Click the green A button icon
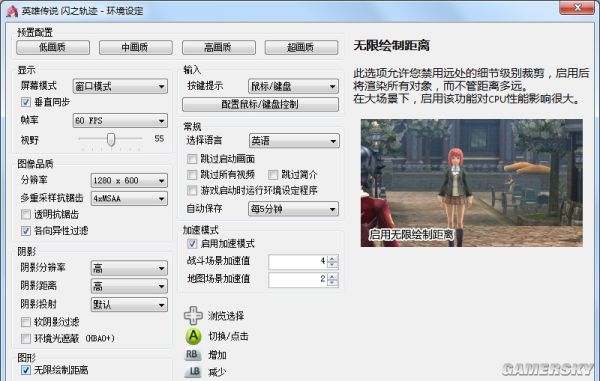This screenshot has width=600, height=381. (x=193, y=336)
